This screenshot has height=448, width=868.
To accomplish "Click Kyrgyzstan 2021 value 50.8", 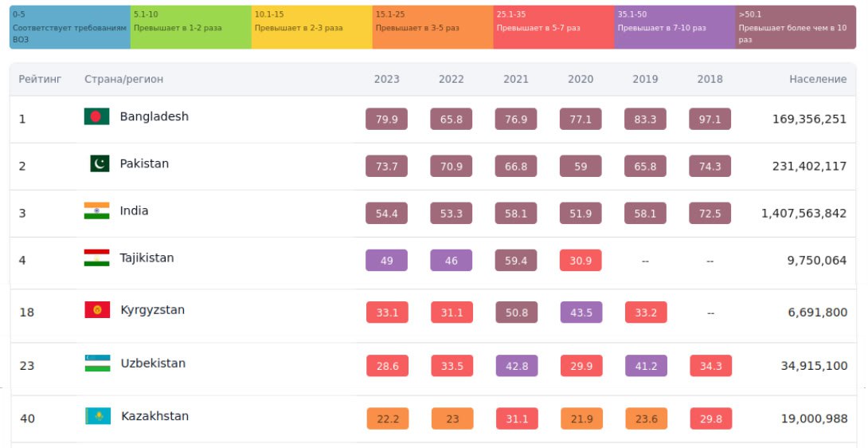I will pyautogui.click(x=517, y=312).
